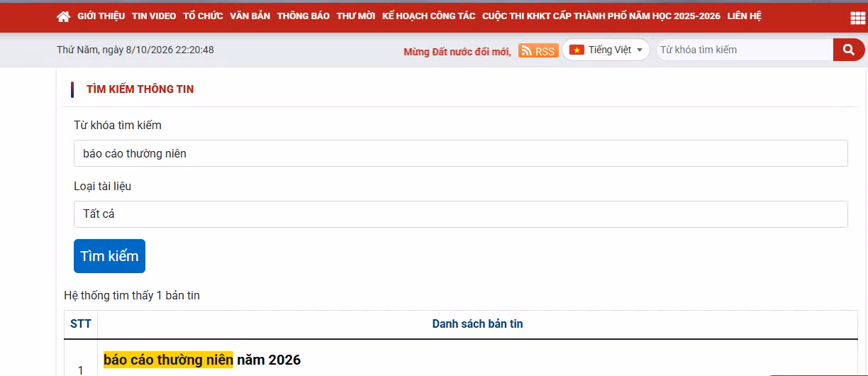Open the Tin video menu
This screenshot has height=376, width=868.
pos(154,16)
